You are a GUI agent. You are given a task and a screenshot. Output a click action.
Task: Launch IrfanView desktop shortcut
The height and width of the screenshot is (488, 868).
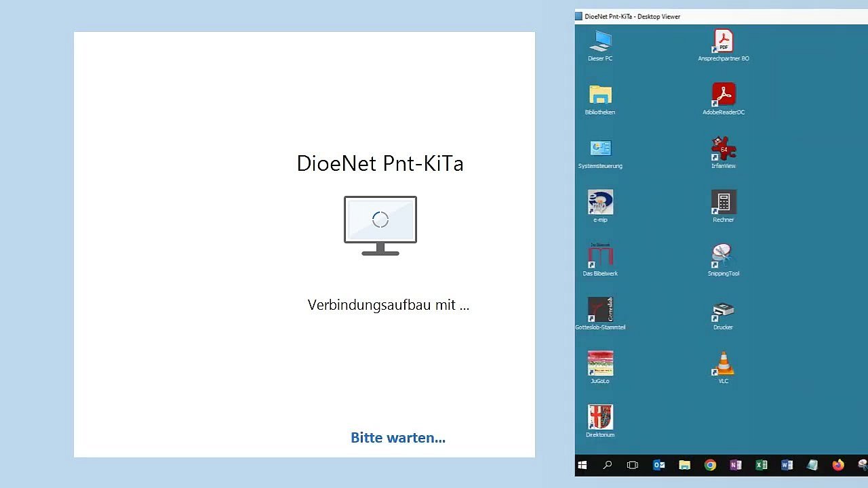724,149
